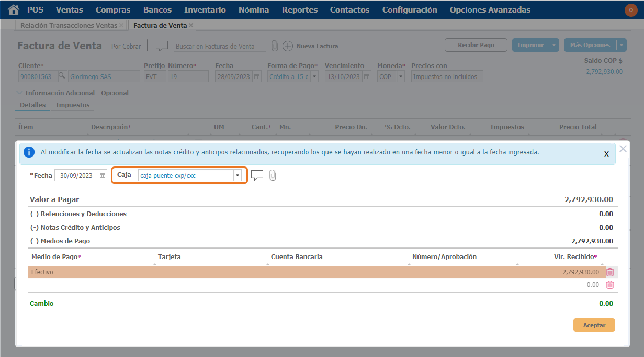Viewport: 644px width, 357px height.
Task: Open the Inventario menu
Action: click(205, 10)
